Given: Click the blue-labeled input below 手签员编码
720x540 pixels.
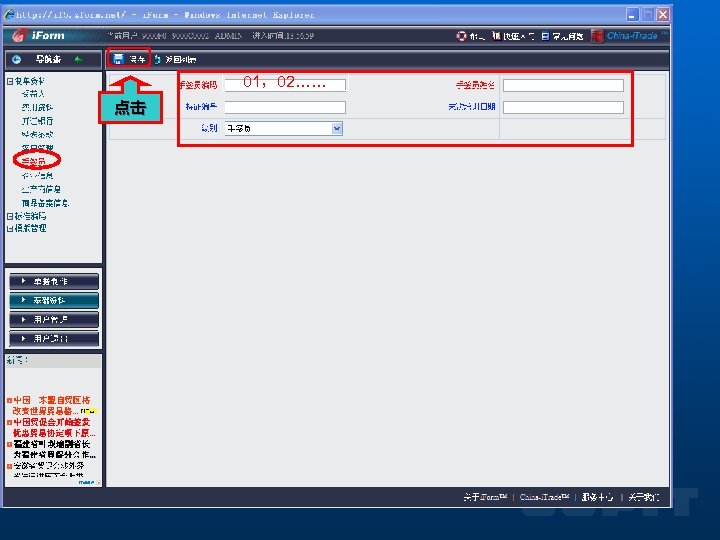Looking at the screenshot, I should click(x=285, y=107).
